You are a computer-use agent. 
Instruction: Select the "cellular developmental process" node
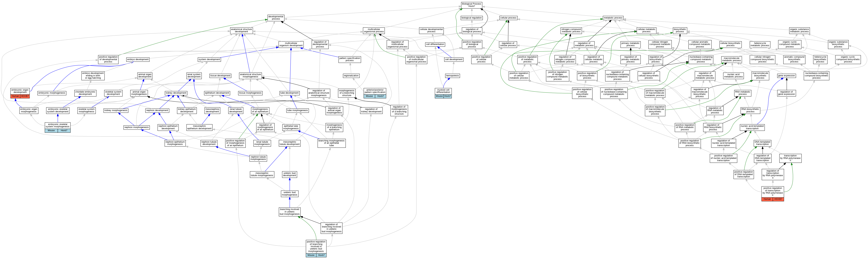pos(431,30)
